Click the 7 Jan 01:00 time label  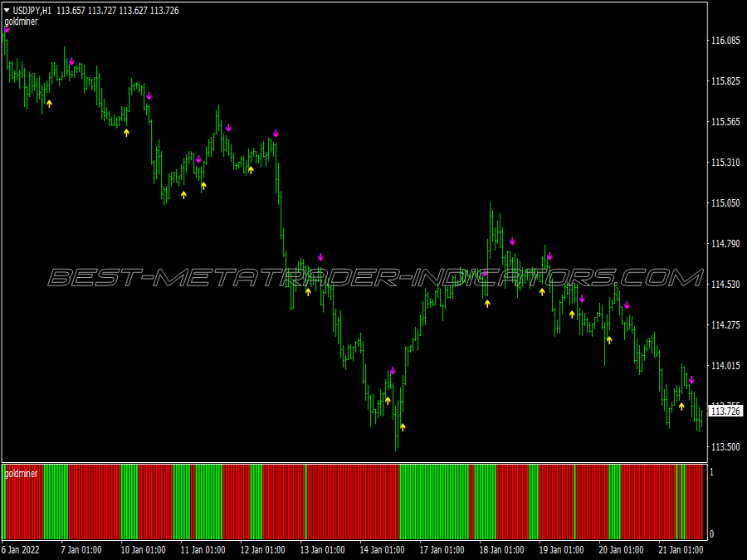click(81, 549)
